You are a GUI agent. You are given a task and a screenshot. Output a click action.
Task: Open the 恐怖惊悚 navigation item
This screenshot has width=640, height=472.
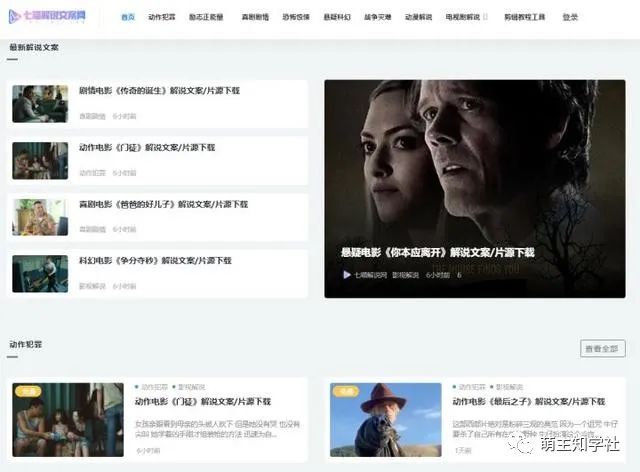pyautogui.click(x=296, y=17)
